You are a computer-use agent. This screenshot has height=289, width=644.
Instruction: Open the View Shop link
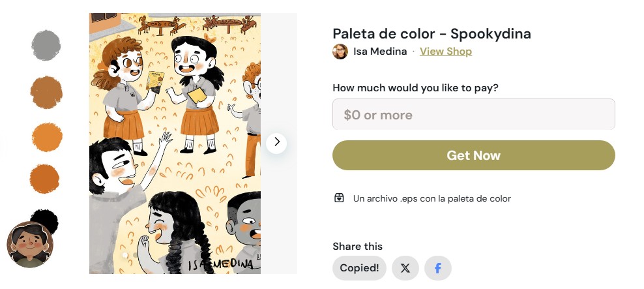446,52
